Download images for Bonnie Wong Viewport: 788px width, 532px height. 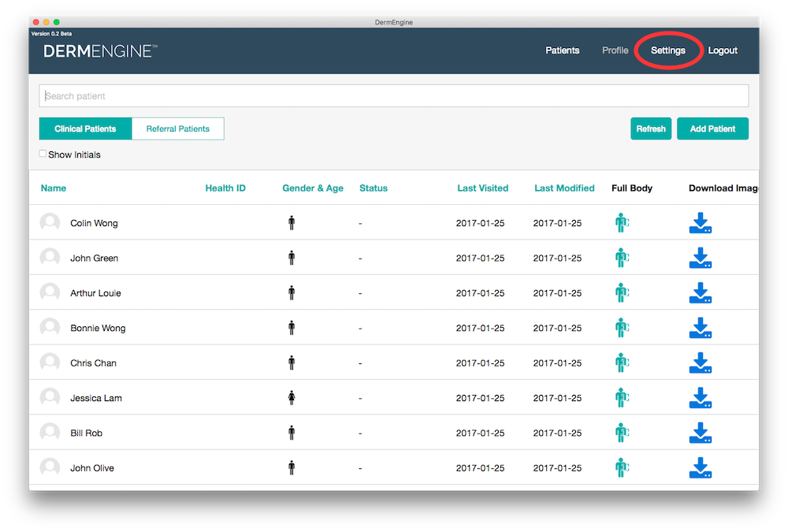tap(700, 328)
